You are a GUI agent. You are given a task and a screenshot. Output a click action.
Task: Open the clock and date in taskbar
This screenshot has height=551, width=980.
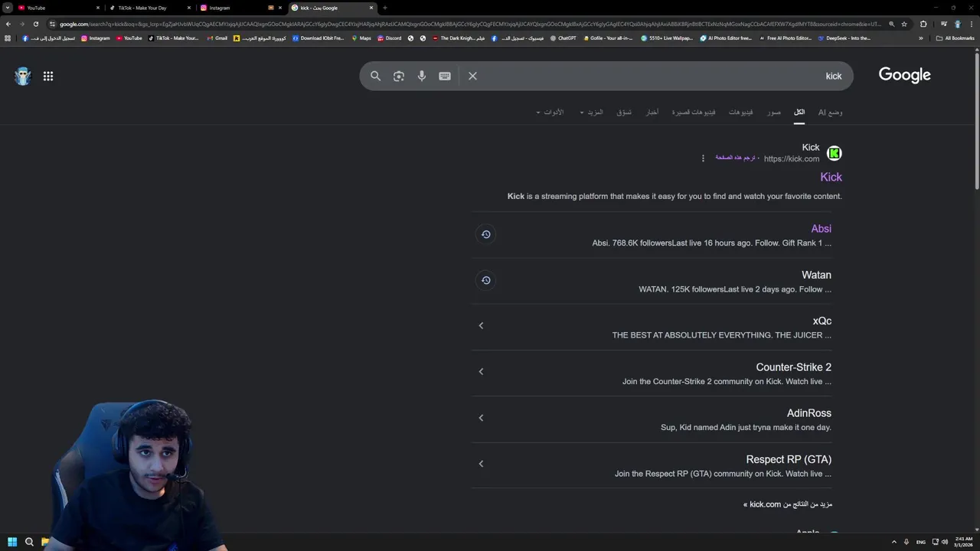[x=963, y=542]
